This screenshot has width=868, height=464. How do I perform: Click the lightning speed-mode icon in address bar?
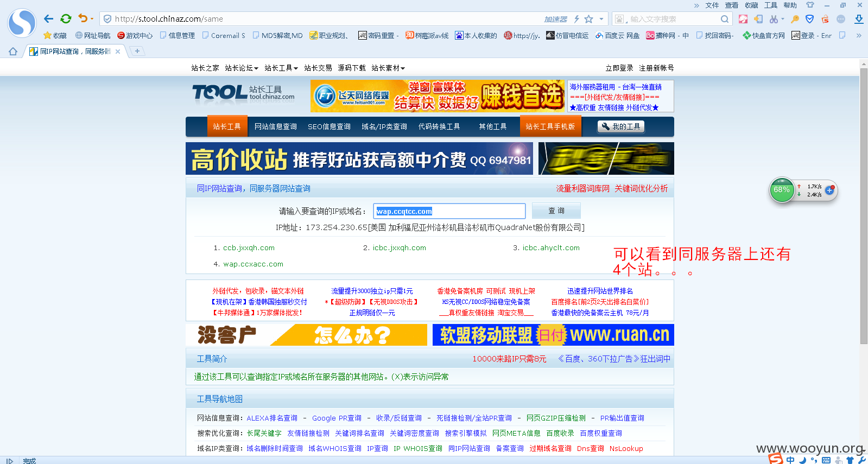576,19
